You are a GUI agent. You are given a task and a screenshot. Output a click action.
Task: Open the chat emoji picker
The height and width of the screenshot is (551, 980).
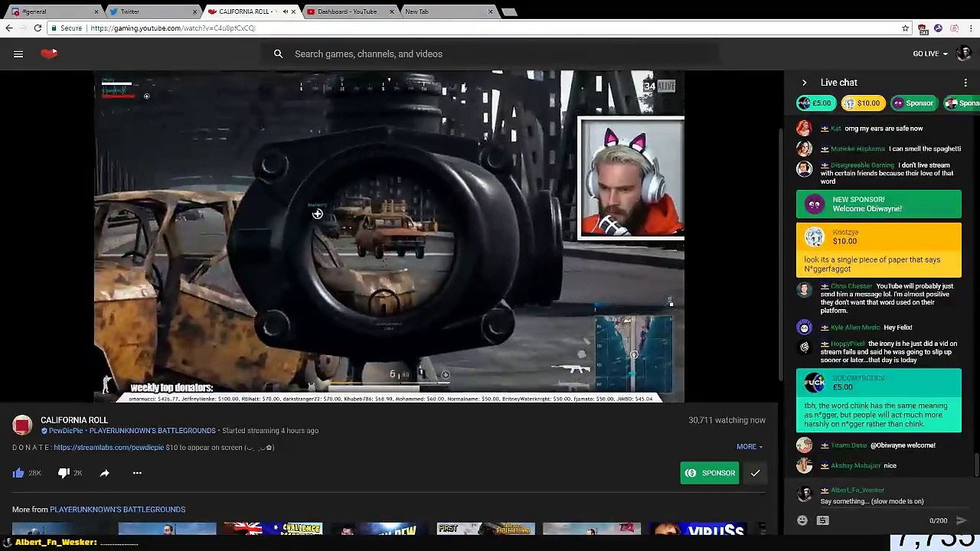coord(802,520)
